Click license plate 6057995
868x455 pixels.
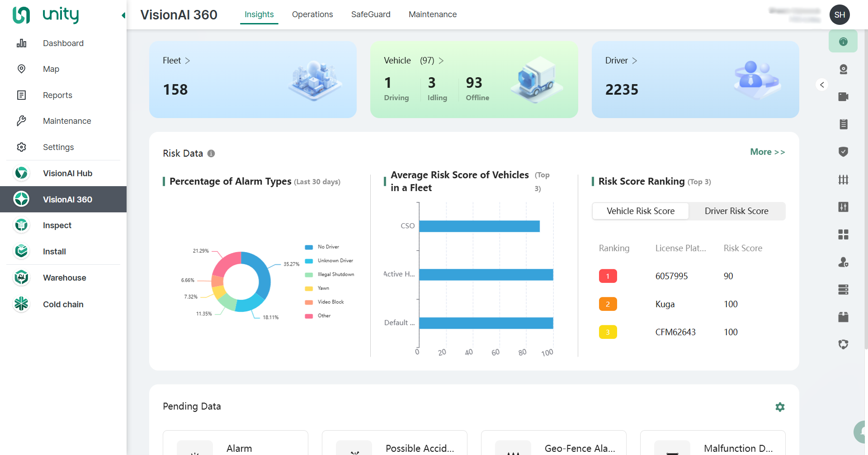pyautogui.click(x=671, y=276)
